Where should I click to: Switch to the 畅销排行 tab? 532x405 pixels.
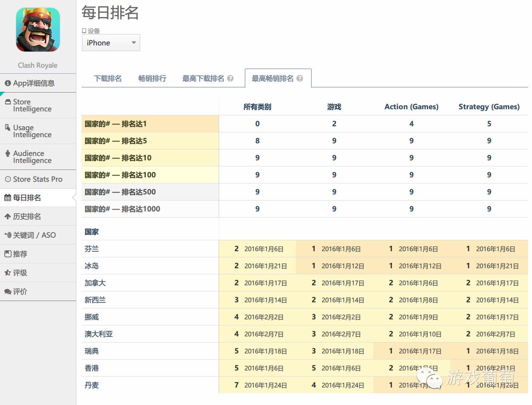(152, 78)
